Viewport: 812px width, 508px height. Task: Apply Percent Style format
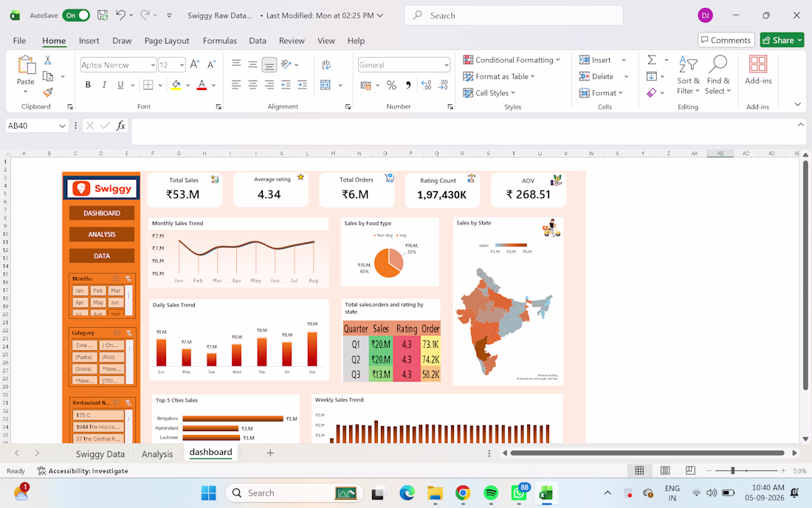(x=391, y=84)
